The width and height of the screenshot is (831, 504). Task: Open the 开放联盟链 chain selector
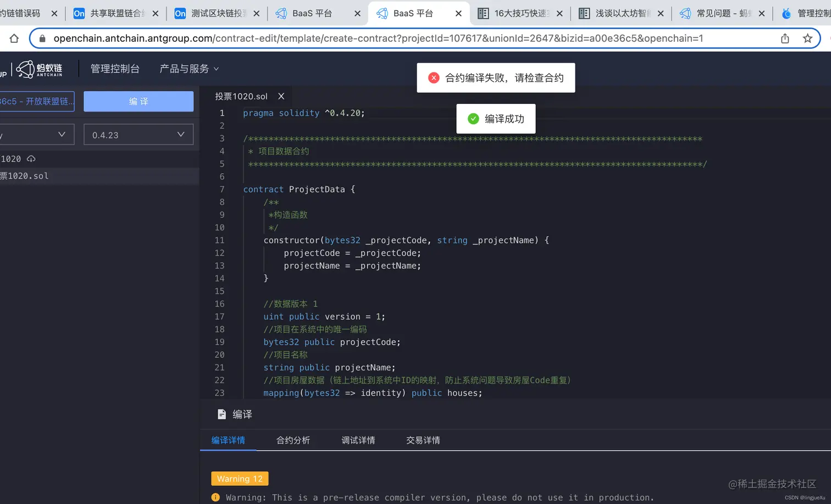pos(36,102)
